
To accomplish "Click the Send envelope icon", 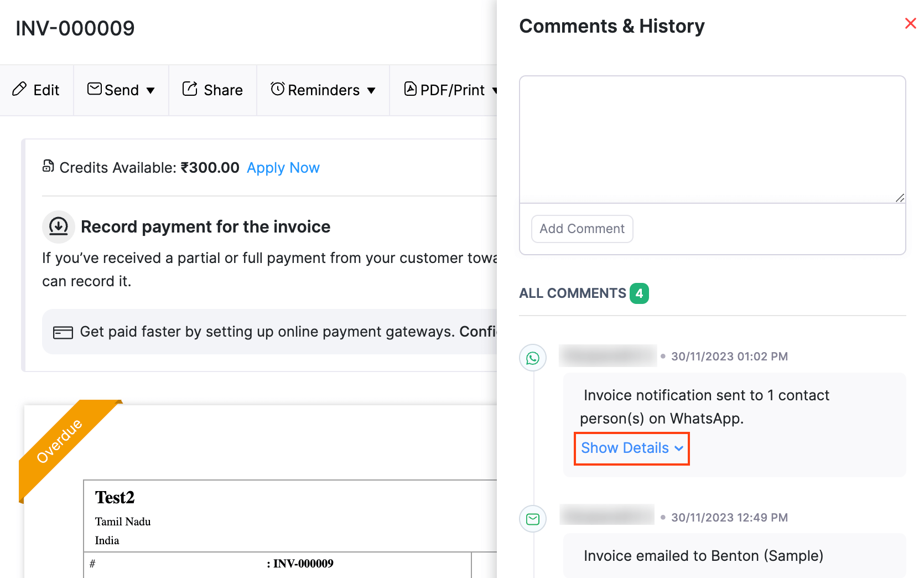I will pyautogui.click(x=94, y=89).
